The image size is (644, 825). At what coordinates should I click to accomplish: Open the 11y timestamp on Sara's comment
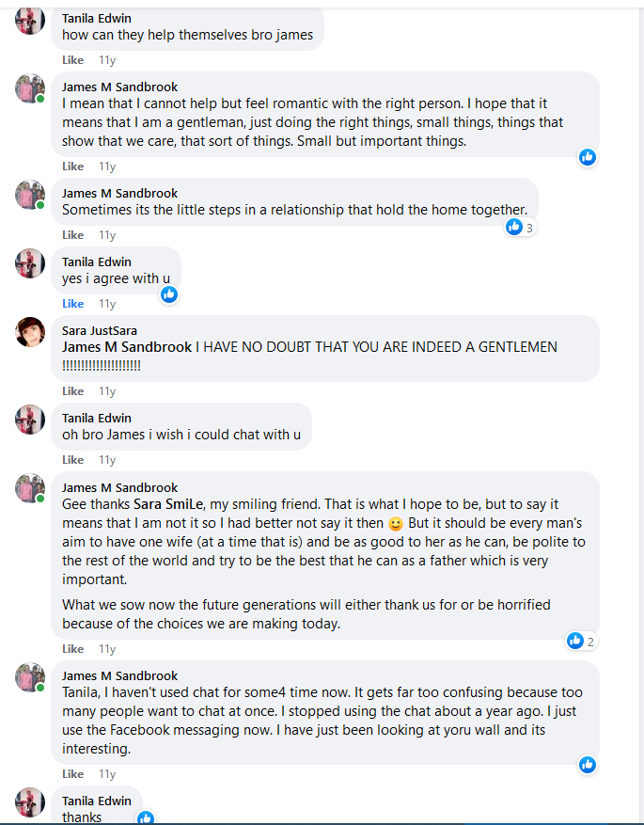[x=107, y=391]
